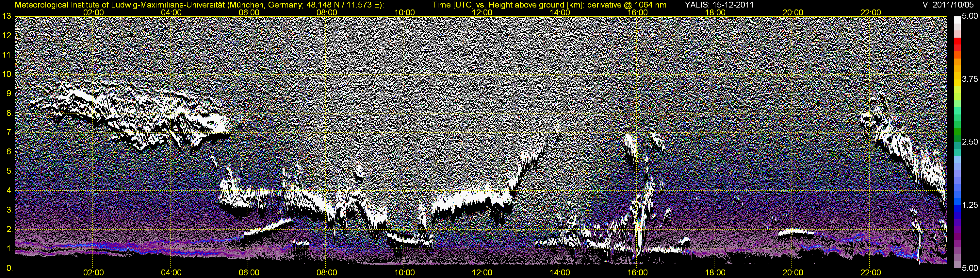The height and width of the screenshot is (278, 980).
Task: Click the '10:00' label on the top time axis
Action: pyautogui.click(x=404, y=12)
